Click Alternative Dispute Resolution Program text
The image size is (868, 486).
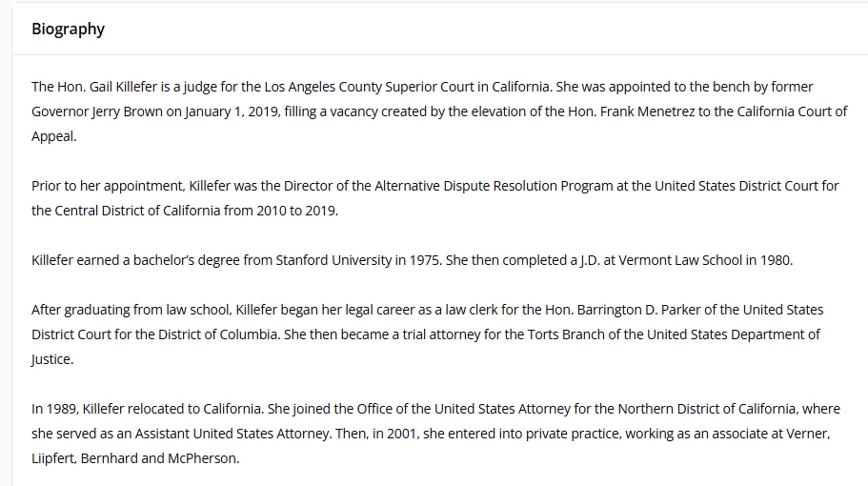[x=494, y=186]
